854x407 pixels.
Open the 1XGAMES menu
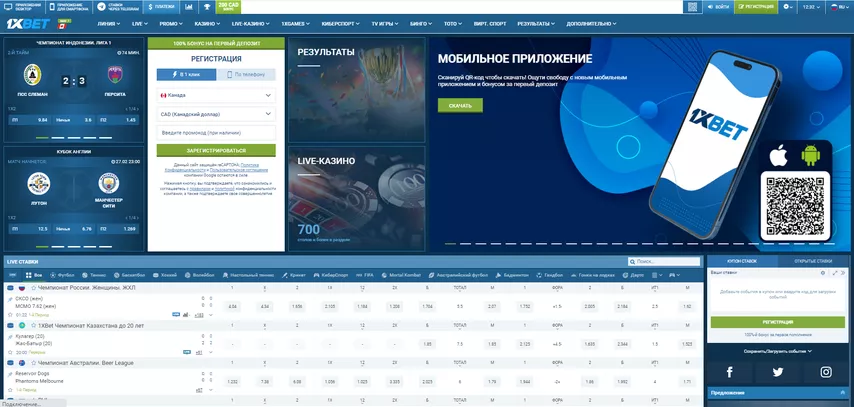pyautogui.click(x=295, y=24)
